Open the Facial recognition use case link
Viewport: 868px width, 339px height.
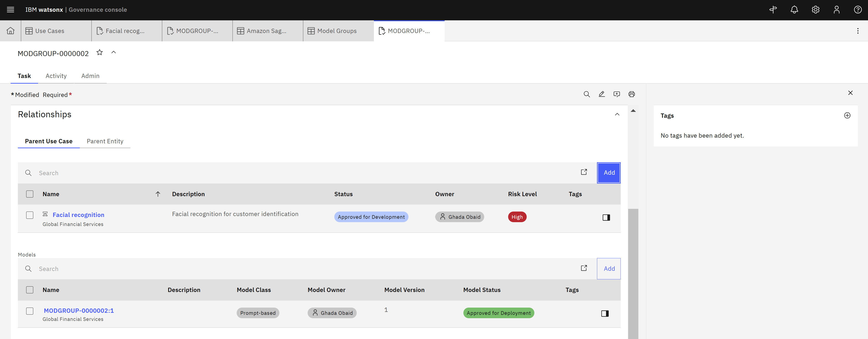click(x=78, y=215)
